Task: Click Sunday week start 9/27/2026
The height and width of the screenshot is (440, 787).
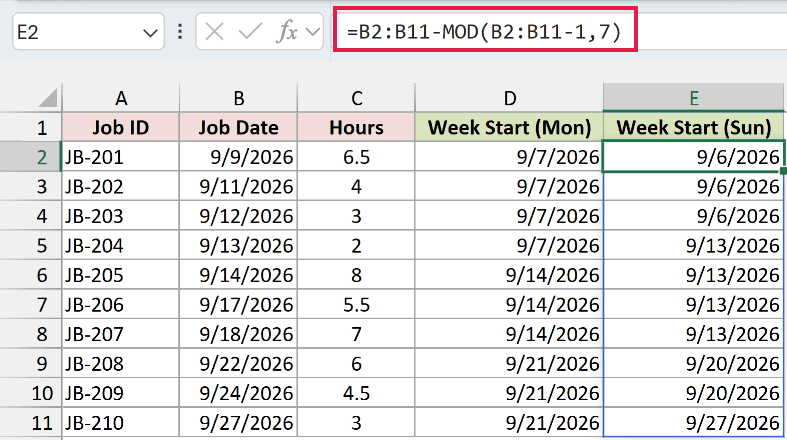Action: 693,422
